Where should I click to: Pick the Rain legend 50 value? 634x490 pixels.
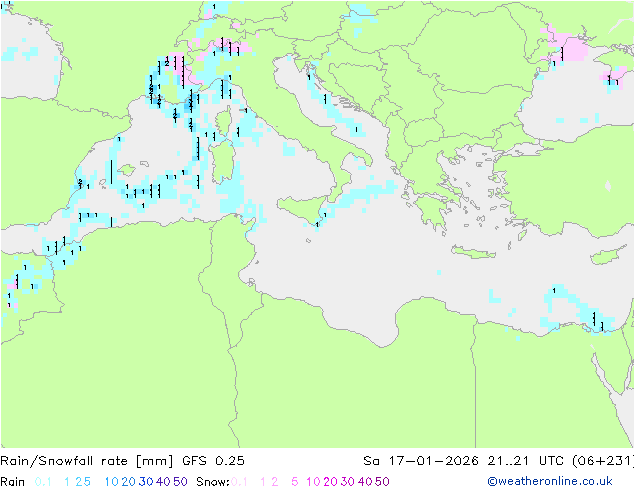[180, 482]
